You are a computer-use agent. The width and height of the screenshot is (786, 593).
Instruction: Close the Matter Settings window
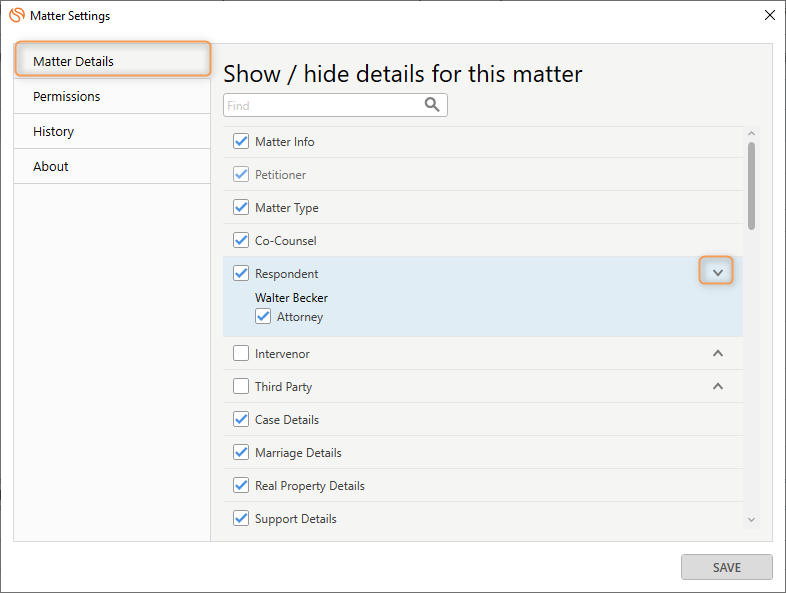[x=769, y=15]
